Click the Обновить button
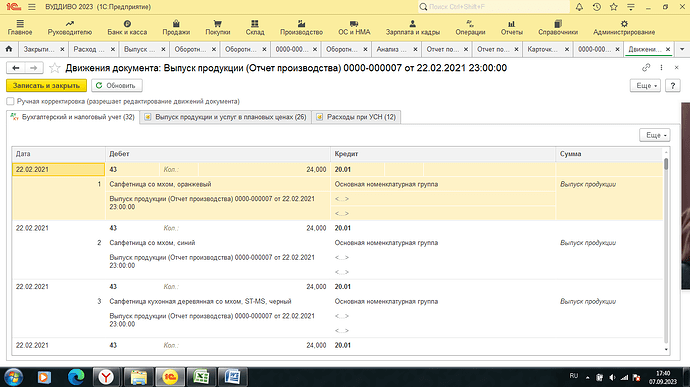This screenshot has height=387, width=690. [117, 86]
